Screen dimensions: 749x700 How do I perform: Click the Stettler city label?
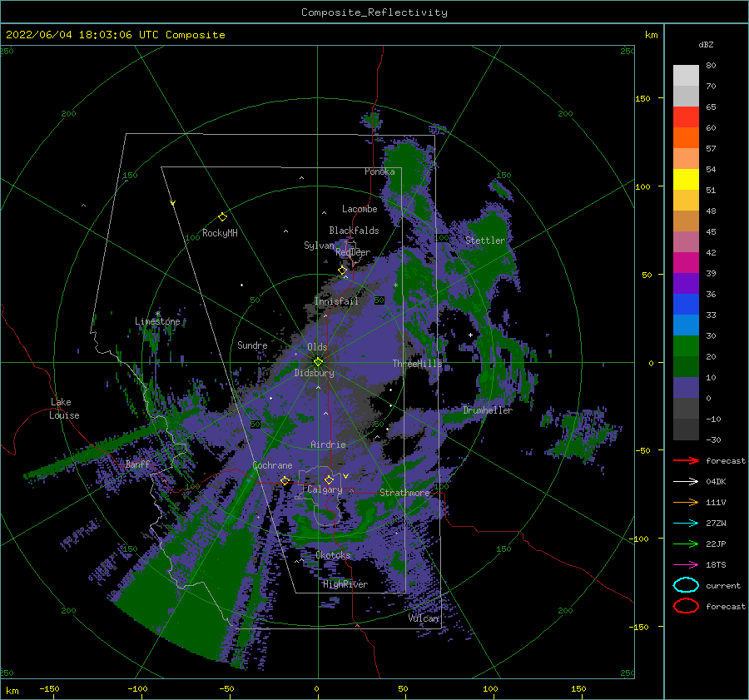pyautogui.click(x=485, y=241)
